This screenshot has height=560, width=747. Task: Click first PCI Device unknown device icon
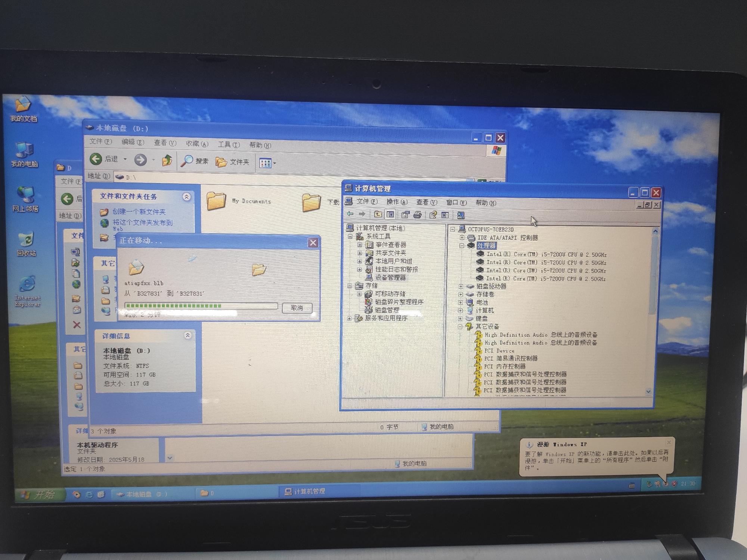coord(478,351)
